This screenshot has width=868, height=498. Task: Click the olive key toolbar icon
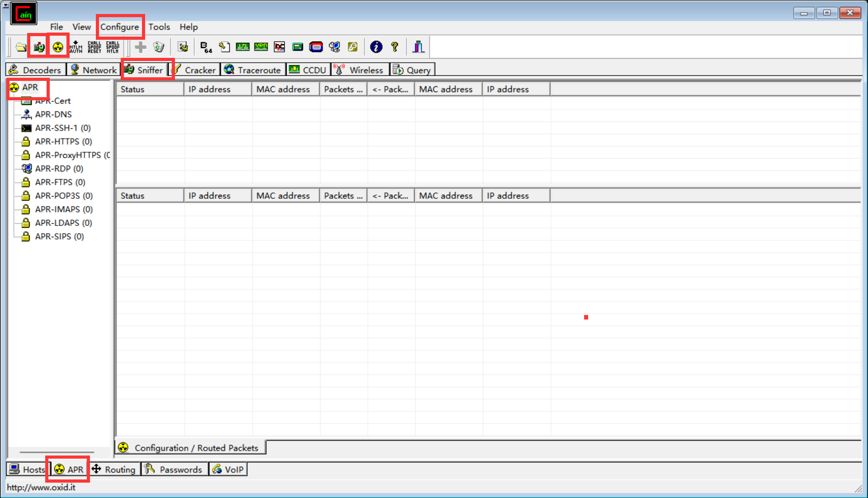click(353, 47)
